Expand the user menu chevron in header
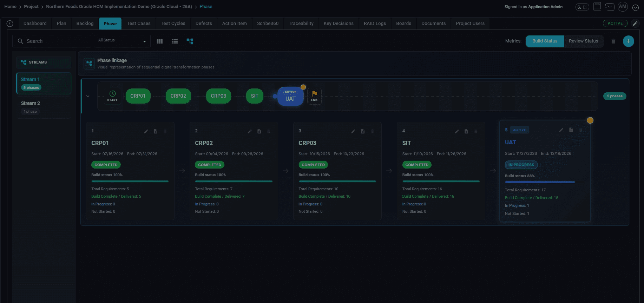 click(635, 8)
